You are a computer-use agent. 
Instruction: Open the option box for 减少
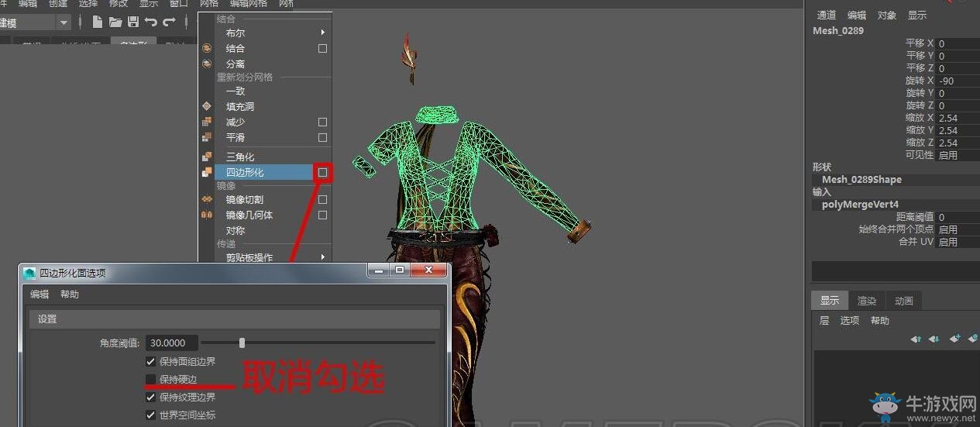(x=322, y=122)
